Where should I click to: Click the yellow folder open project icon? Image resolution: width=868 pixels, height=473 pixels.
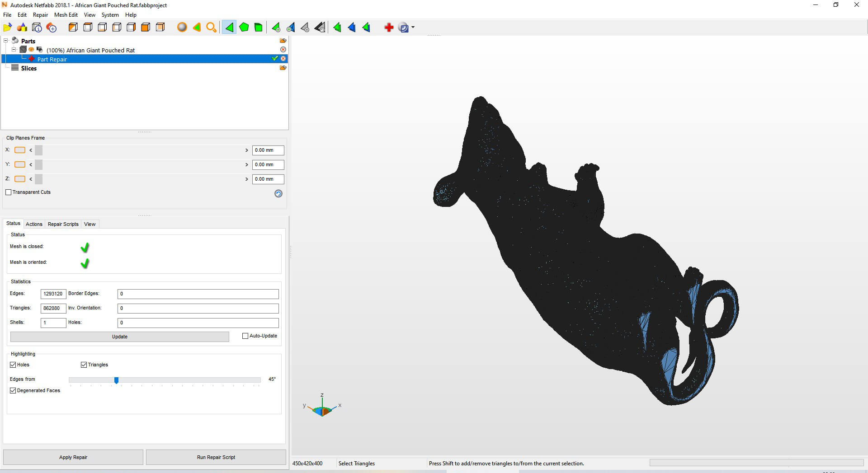coord(8,28)
